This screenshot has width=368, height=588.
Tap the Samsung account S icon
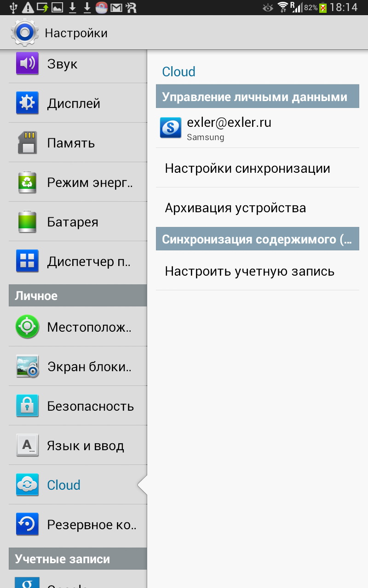click(171, 127)
